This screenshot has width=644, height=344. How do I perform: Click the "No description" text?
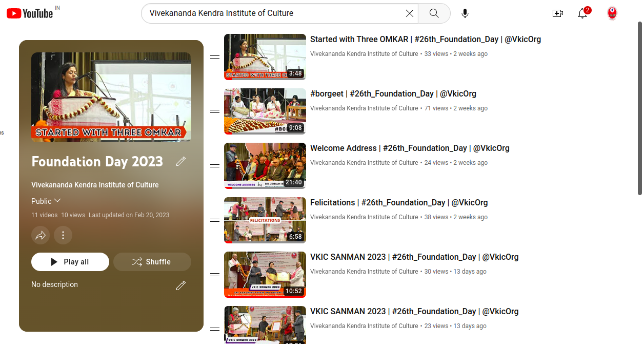click(54, 284)
